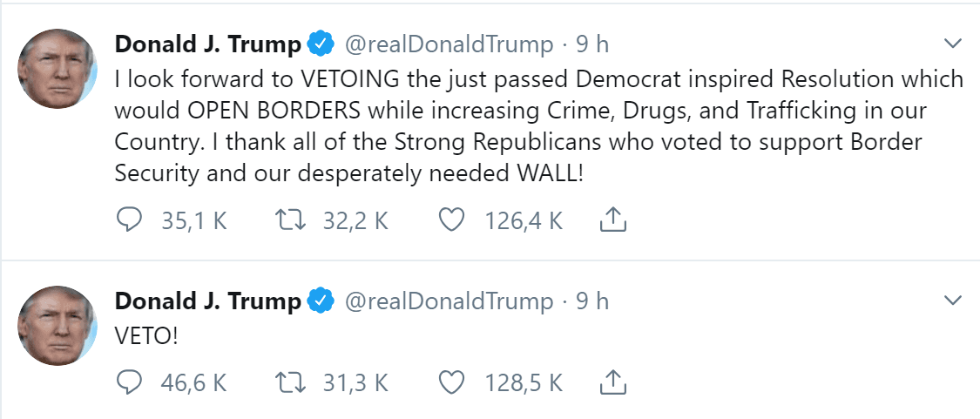This screenshot has height=419, width=980.
Task: Retweet the VETO! tweet
Action: (x=291, y=382)
